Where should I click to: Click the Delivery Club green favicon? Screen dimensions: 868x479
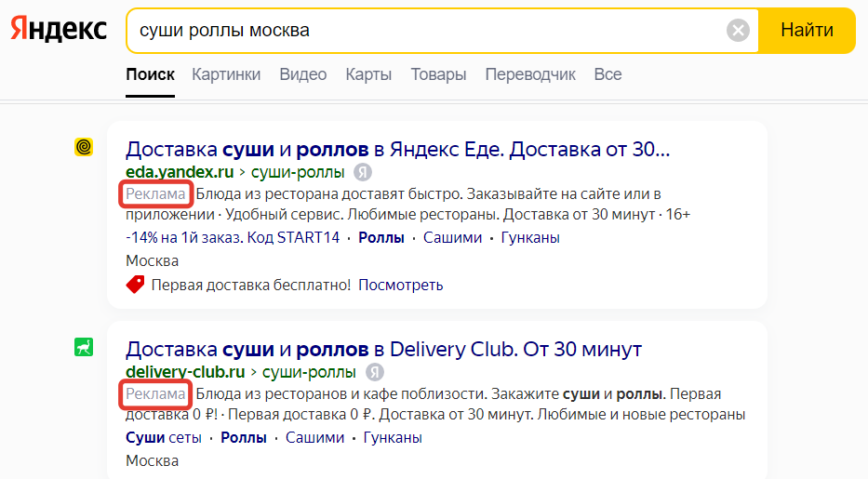tap(84, 347)
